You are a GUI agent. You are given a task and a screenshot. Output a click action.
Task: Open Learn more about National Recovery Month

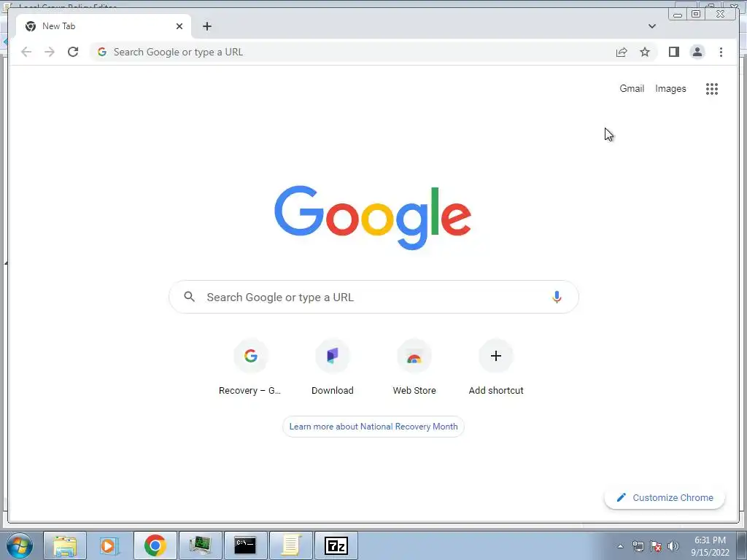(x=373, y=427)
